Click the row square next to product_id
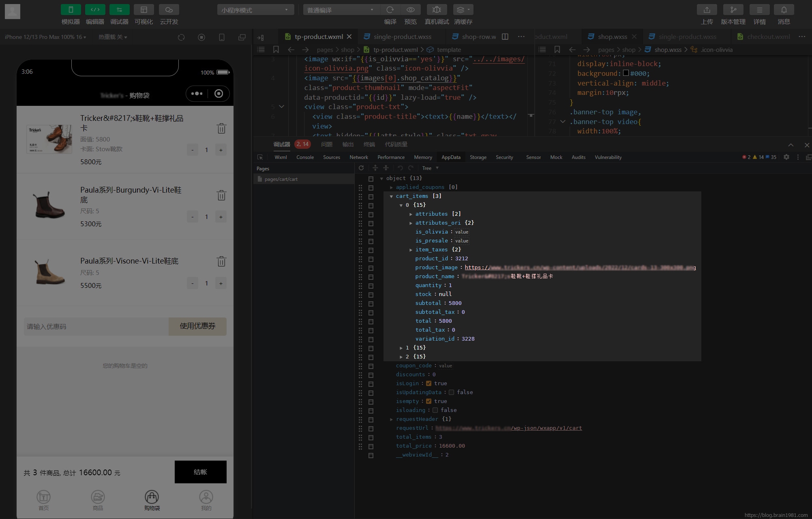This screenshot has width=812, height=519. click(x=371, y=259)
